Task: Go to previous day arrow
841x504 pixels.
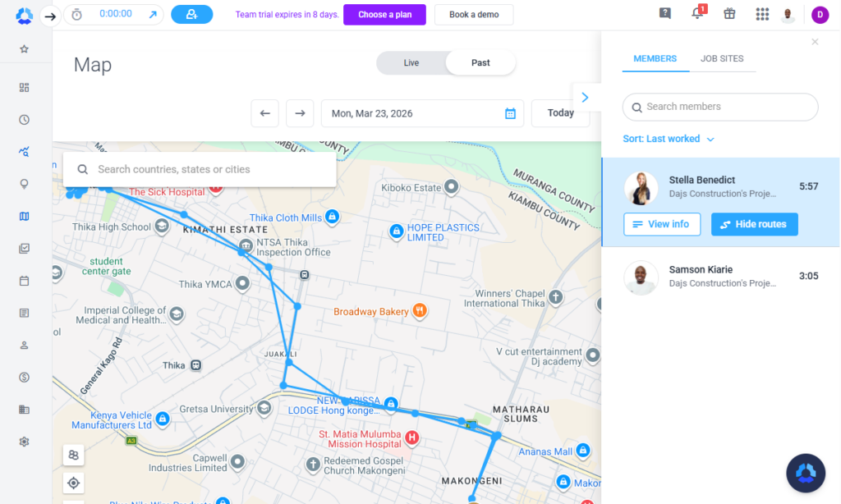Action: (265, 113)
